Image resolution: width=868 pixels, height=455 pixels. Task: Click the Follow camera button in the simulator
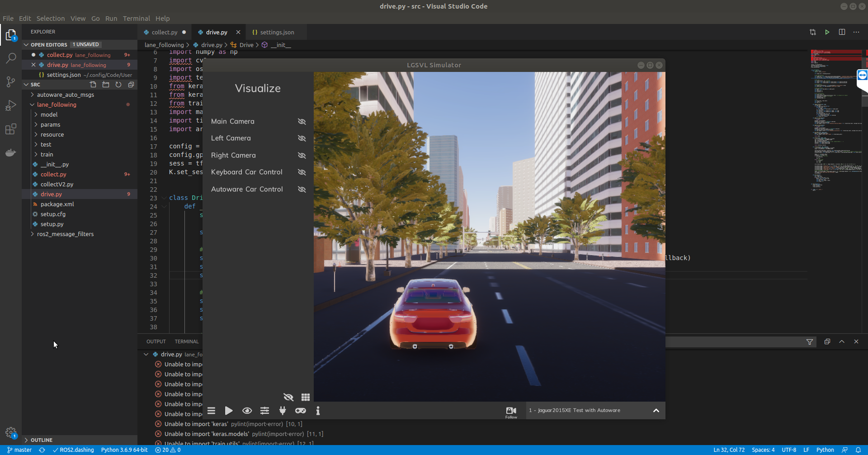click(x=511, y=411)
